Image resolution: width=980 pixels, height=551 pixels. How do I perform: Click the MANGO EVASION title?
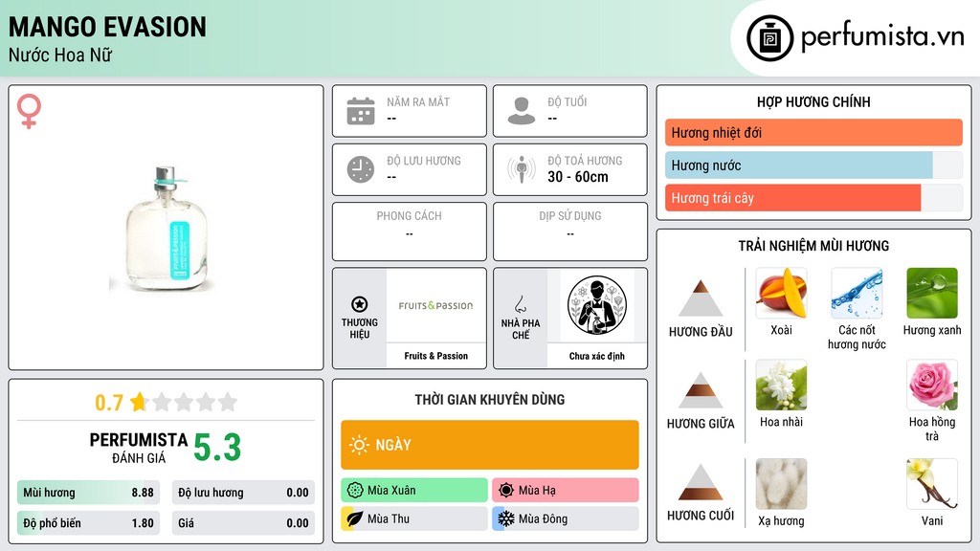click(107, 27)
